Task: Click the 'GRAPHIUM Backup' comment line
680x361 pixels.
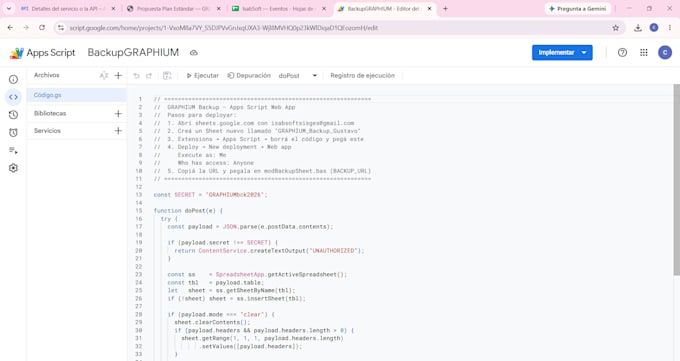Action: tap(225, 107)
